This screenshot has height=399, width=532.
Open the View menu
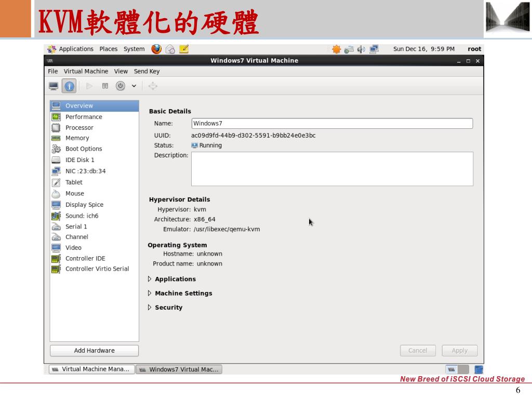point(121,71)
